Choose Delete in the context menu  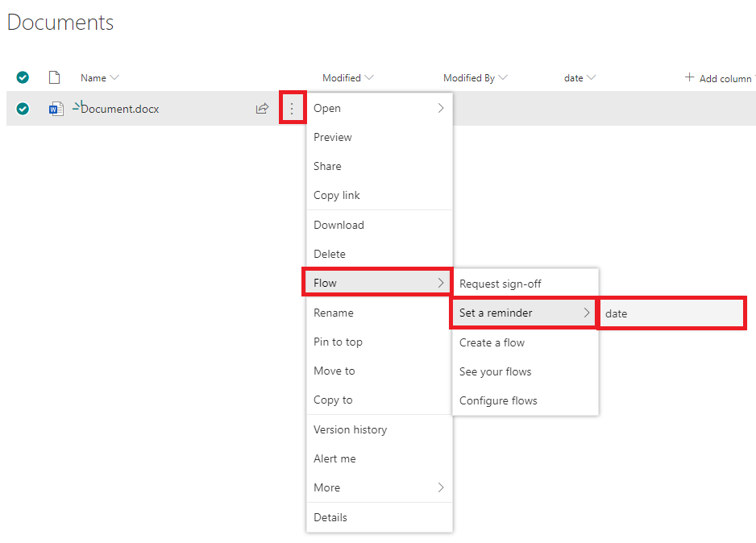coord(380,254)
